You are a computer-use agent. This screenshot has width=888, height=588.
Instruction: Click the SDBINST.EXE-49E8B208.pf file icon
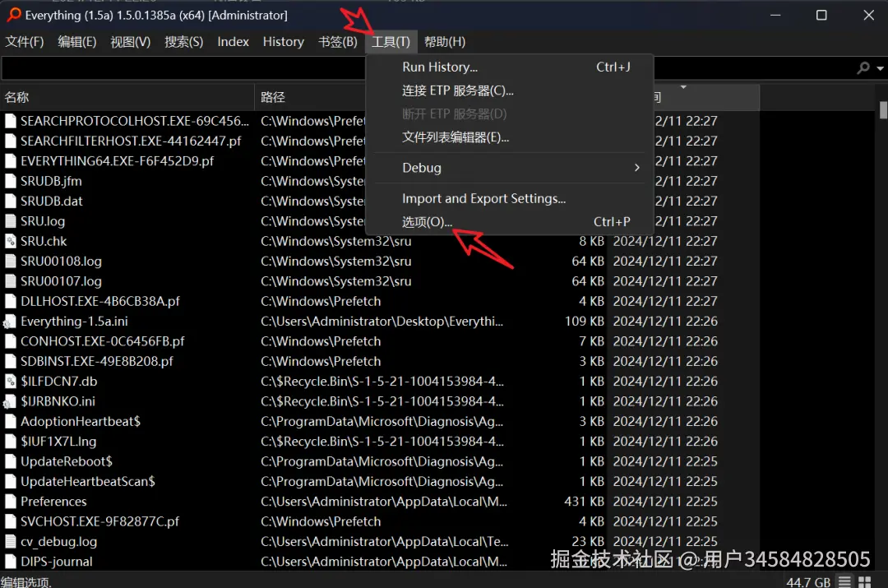[10, 361]
